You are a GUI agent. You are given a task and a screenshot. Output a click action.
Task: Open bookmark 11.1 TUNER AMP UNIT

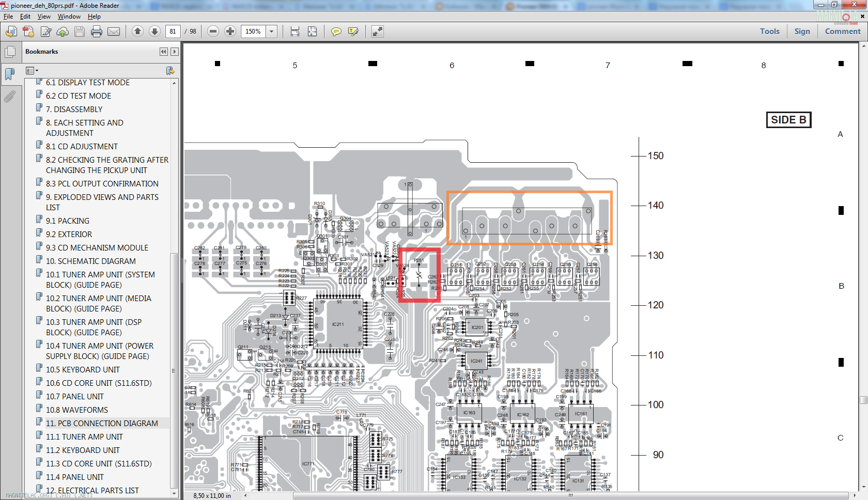pos(84,437)
